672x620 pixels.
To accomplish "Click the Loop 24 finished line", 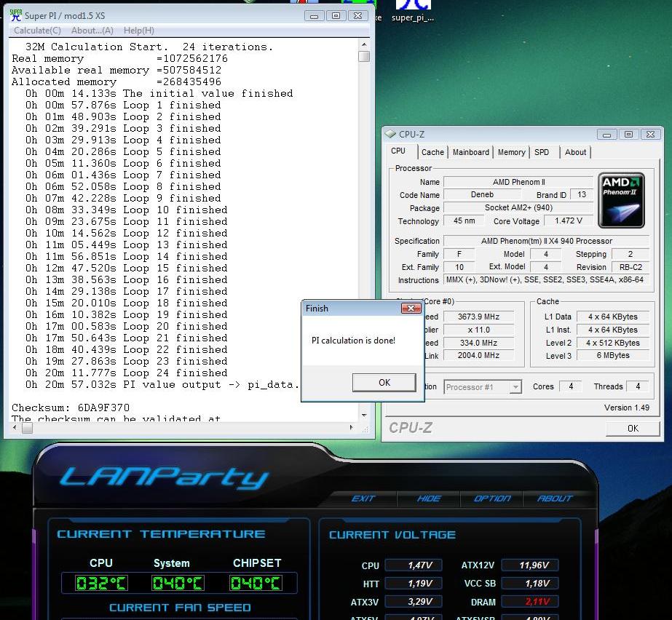I will (x=127, y=373).
